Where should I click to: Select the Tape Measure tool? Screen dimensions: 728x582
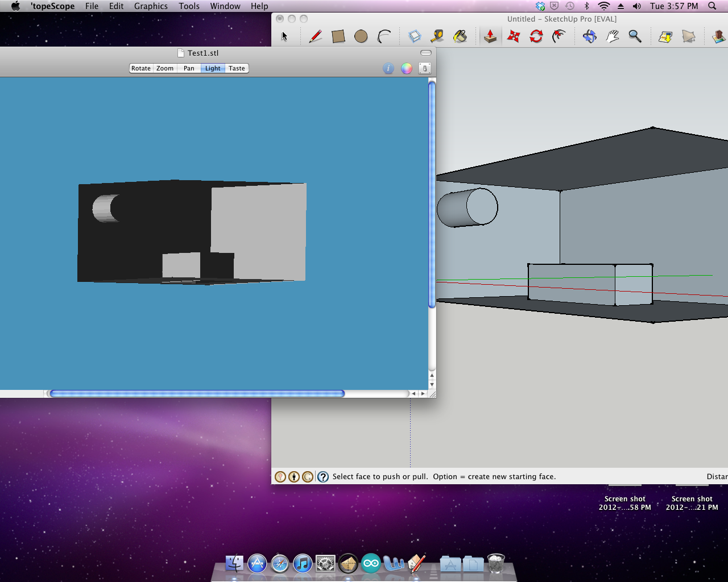[x=437, y=36]
